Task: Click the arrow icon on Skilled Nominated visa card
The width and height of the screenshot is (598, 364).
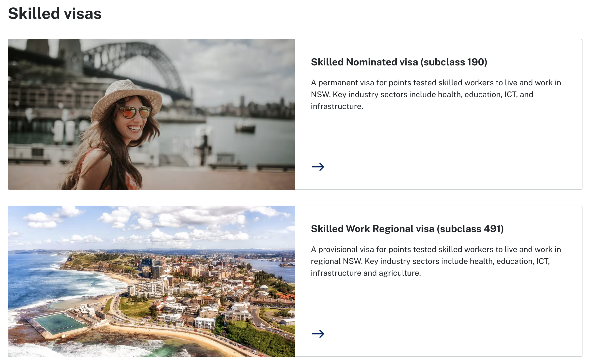Action: pyautogui.click(x=318, y=167)
